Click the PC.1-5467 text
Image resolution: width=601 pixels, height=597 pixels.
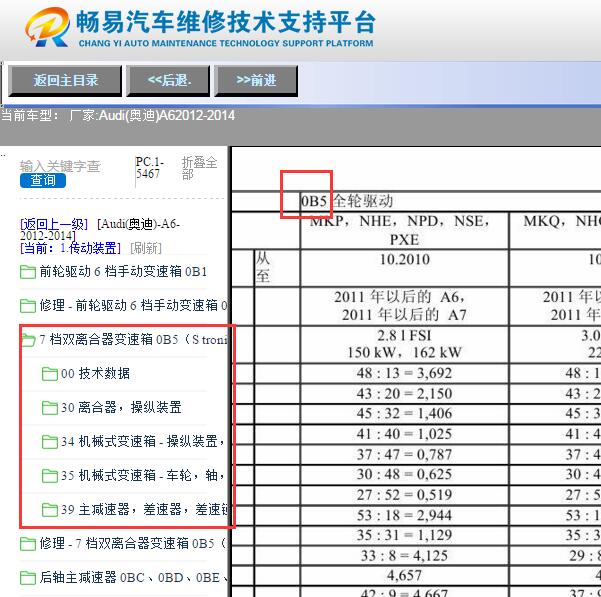tap(150, 168)
